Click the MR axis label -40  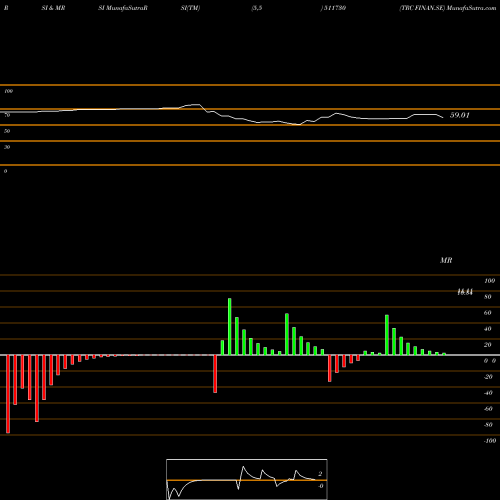click(x=488, y=393)
